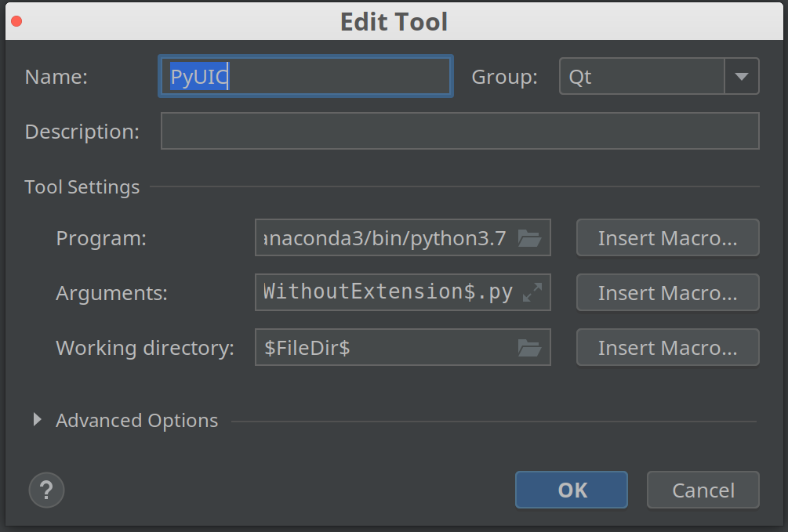Insert Macro for the Working directory field
788x532 pixels.
(667, 347)
